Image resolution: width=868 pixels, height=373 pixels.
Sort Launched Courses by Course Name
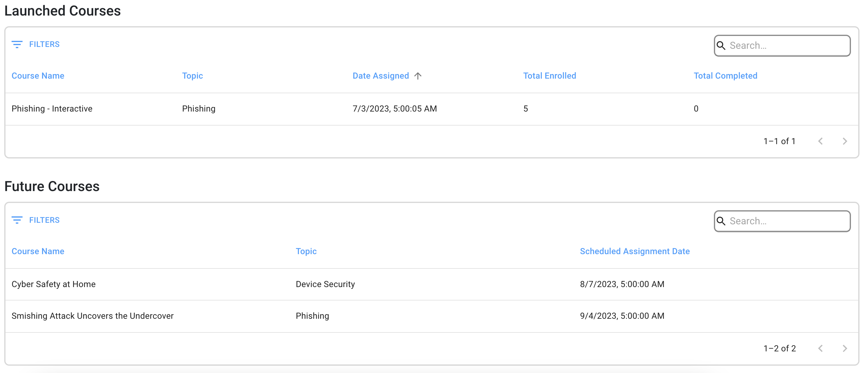tap(38, 76)
